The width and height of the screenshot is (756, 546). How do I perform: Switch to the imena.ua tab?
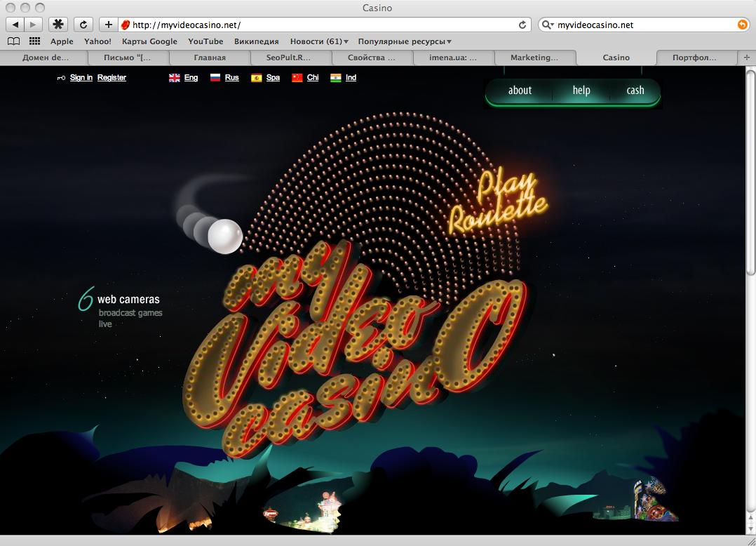click(453, 58)
